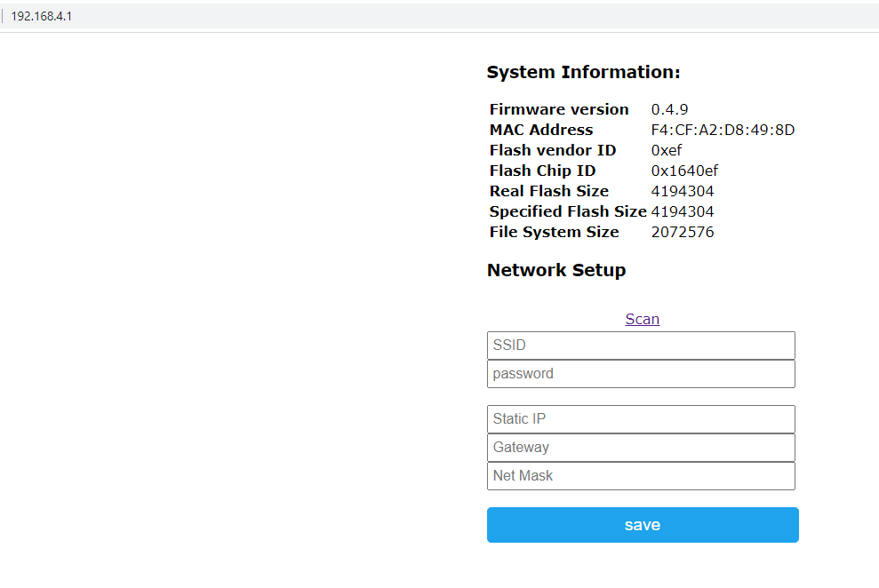The image size is (879, 588).
Task: Click the System Information heading
Action: point(583,72)
